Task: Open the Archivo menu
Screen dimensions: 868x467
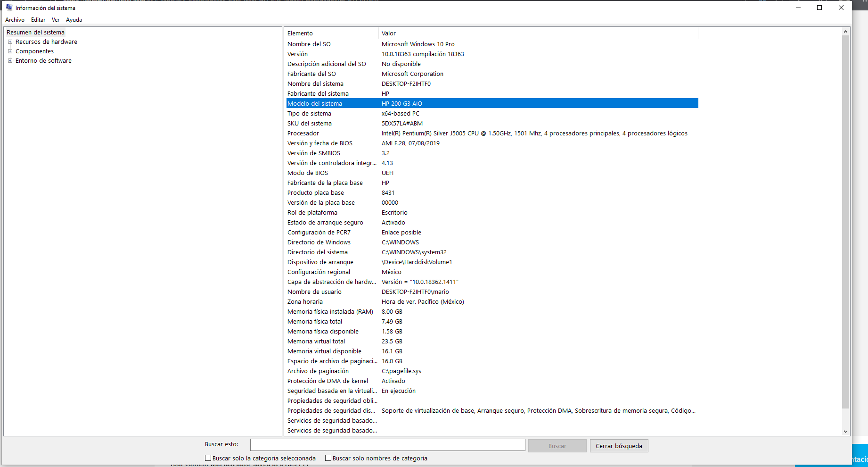Action: click(x=15, y=20)
